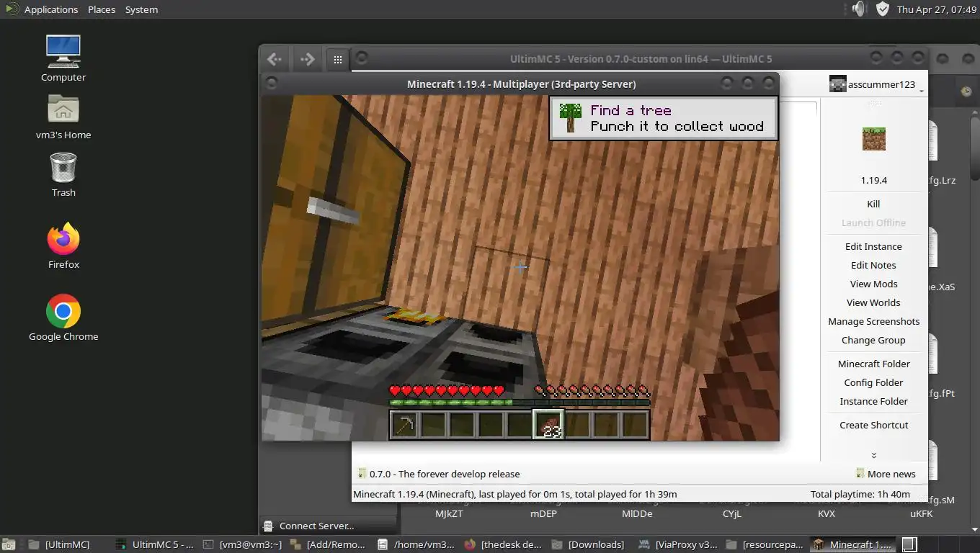Open the account dropdown for asscummer123
The height and width of the screenshot is (553, 980).
922,91
